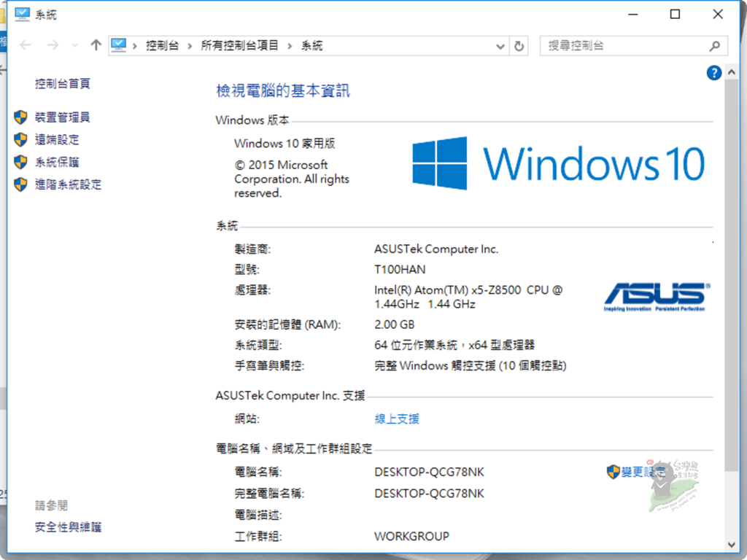Image resolution: width=747 pixels, height=560 pixels.
Task: Click shield icon beside 裝置管理員
Action: [x=20, y=117]
